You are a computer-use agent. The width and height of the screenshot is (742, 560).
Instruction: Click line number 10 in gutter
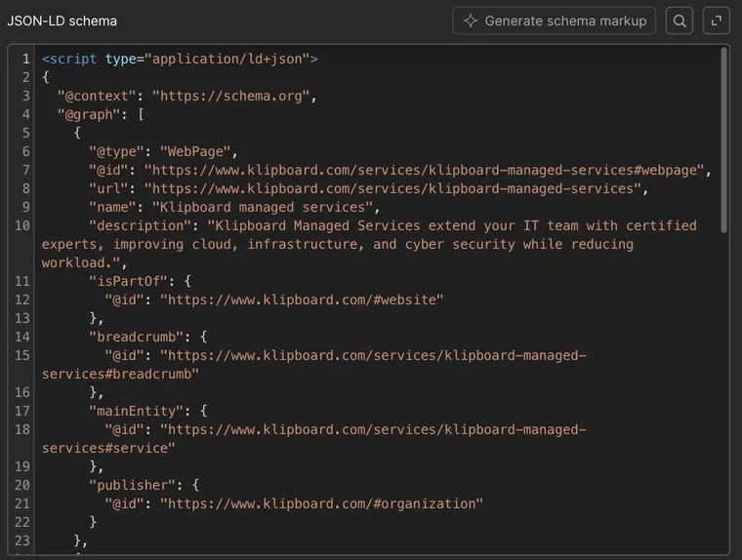pos(22,225)
